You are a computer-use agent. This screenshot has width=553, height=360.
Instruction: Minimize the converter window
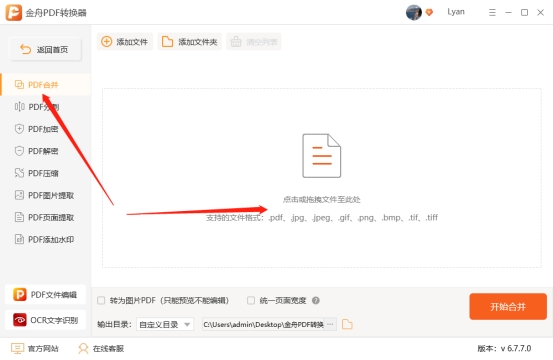coord(508,13)
